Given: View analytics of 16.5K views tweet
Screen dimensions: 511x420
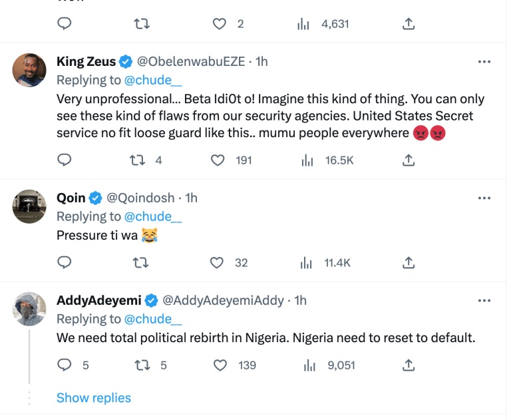Looking at the screenshot, I should [x=307, y=160].
